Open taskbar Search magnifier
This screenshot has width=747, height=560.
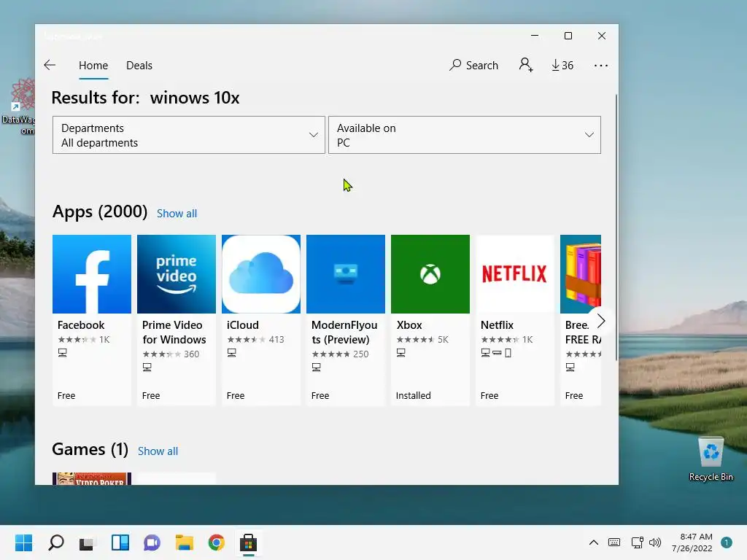coord(55,542)
